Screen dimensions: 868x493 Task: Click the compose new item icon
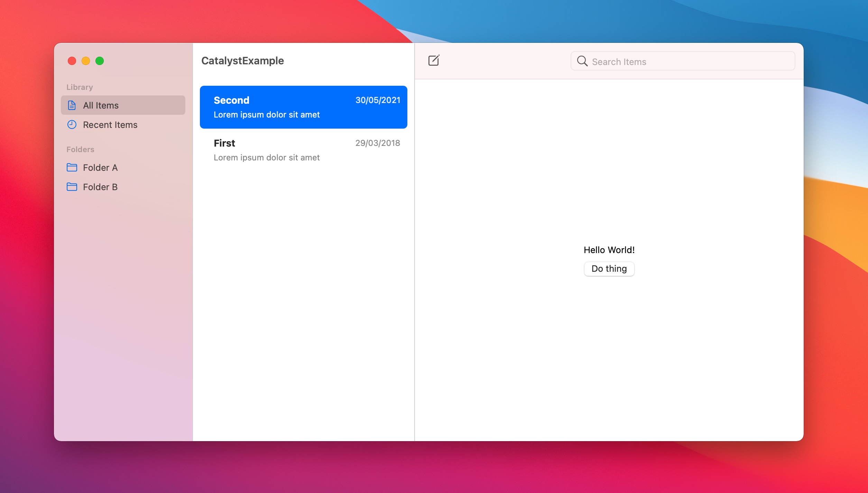[x=434, y=61]
